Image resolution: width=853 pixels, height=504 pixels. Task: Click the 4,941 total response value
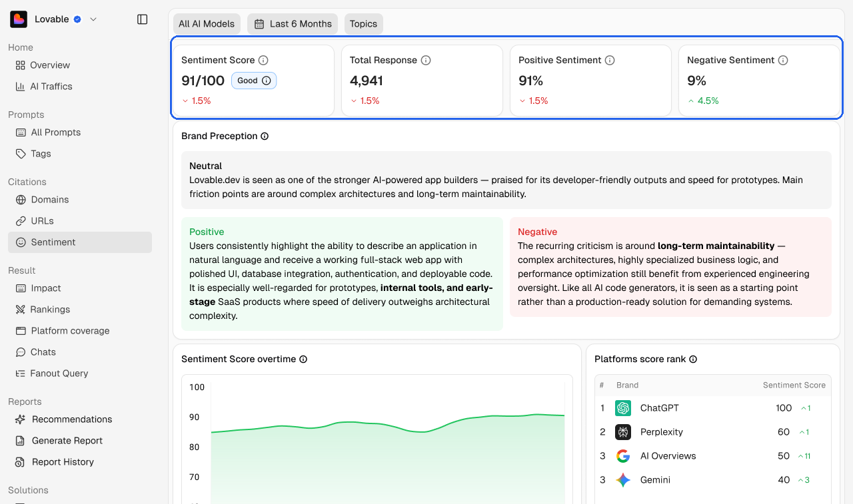point(367,81)
